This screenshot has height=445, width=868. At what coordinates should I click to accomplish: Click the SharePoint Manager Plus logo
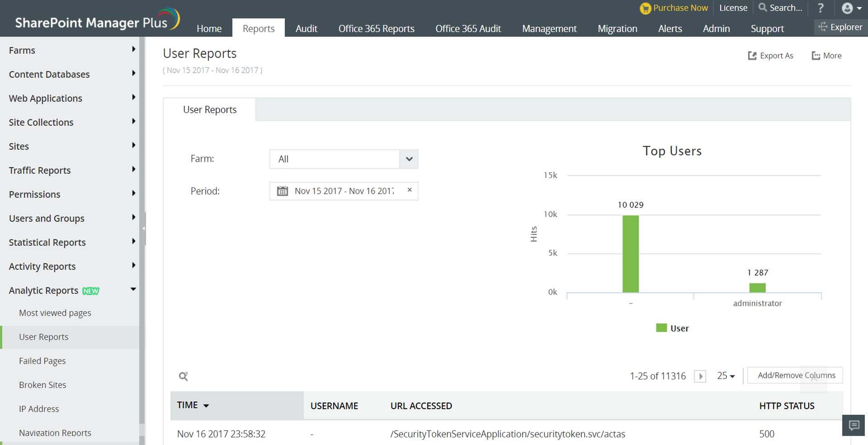click(x=98, y=20)
